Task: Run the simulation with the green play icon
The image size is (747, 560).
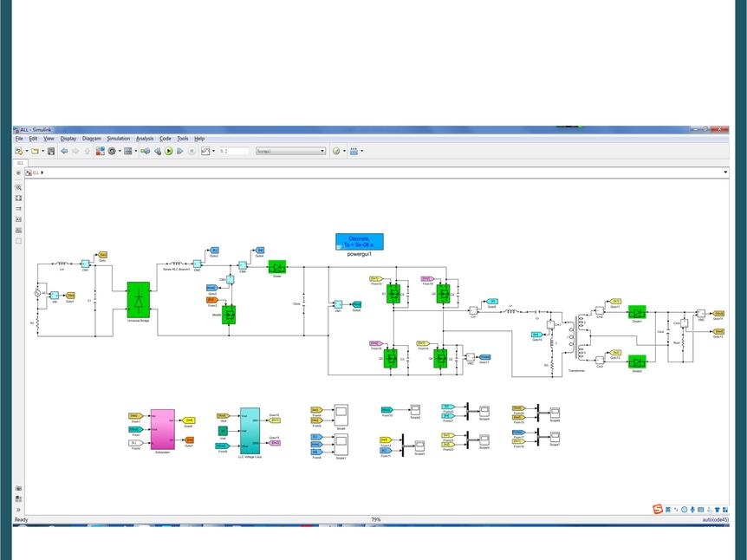Action: click(x=168, y=151)
